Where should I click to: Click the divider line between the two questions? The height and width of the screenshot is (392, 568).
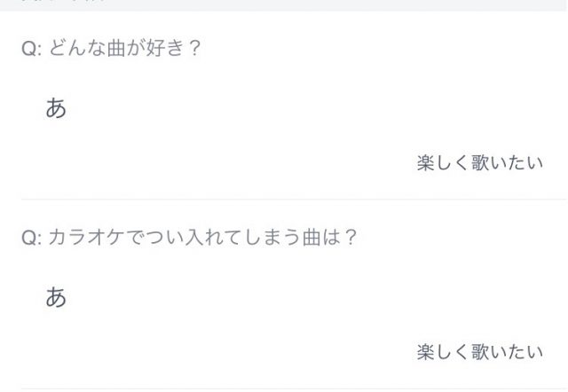pyautogui.click(x=294, y=199)
